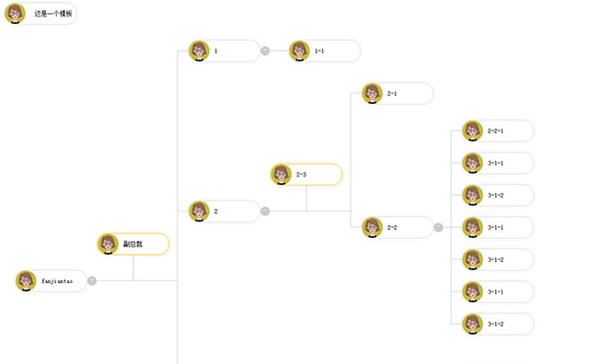
Task: Click the 这是一个模板 template label
Action: pyautogui.click(x=53, y=14)
